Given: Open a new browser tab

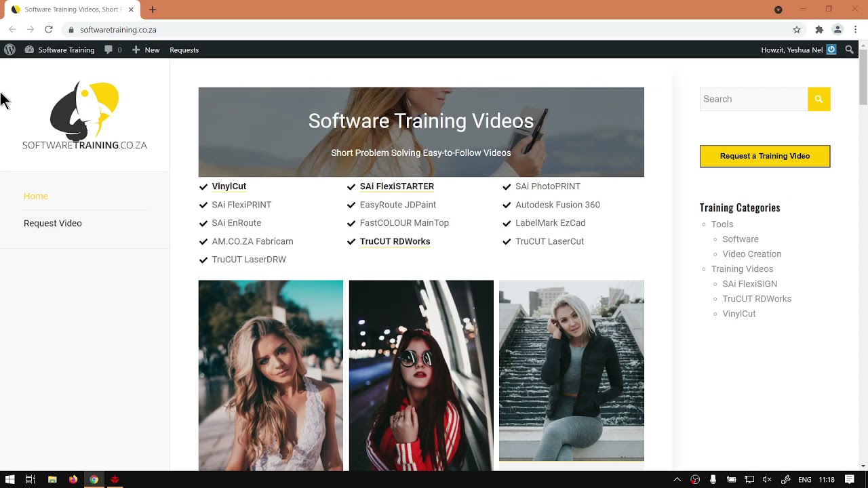Looking at the screenshot, I should click(x=153, y=9).
